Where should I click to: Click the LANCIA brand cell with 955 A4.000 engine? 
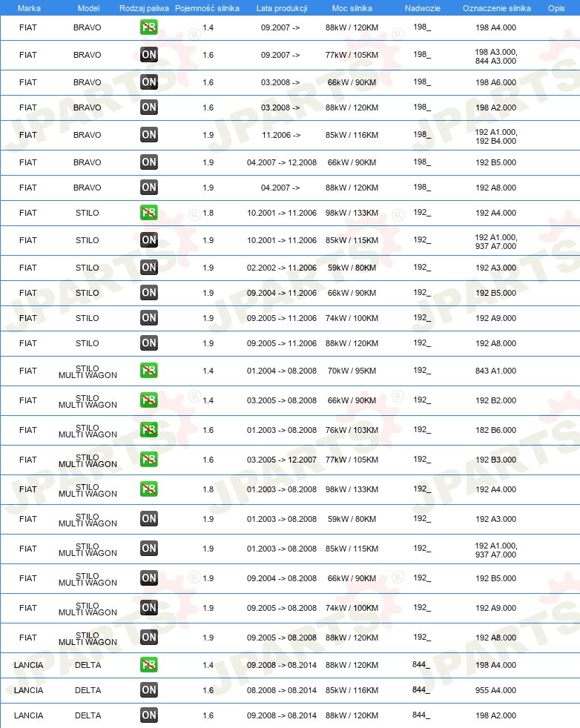pyautogui.click(x=28, y=690)
